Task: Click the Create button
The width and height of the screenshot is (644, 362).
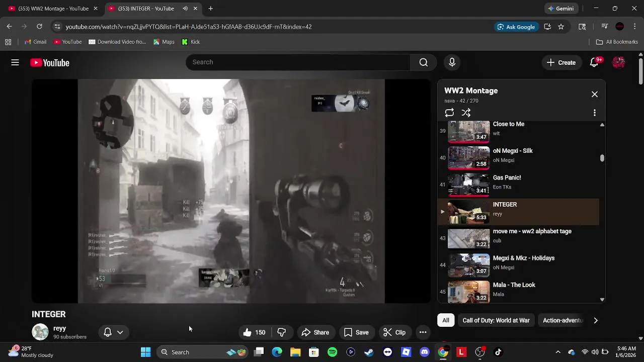Action: (561, 62)
